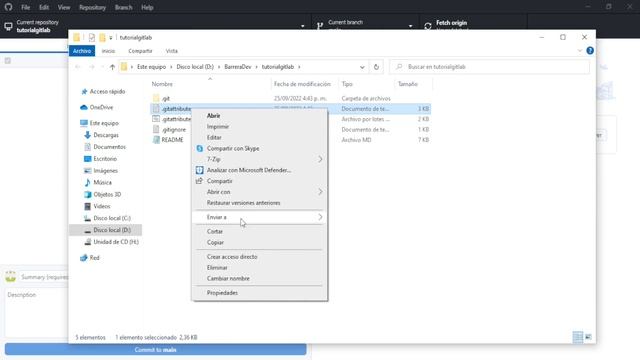Click the up-directory arrow in Explorer
640x360 pixels.
point(112,67)
